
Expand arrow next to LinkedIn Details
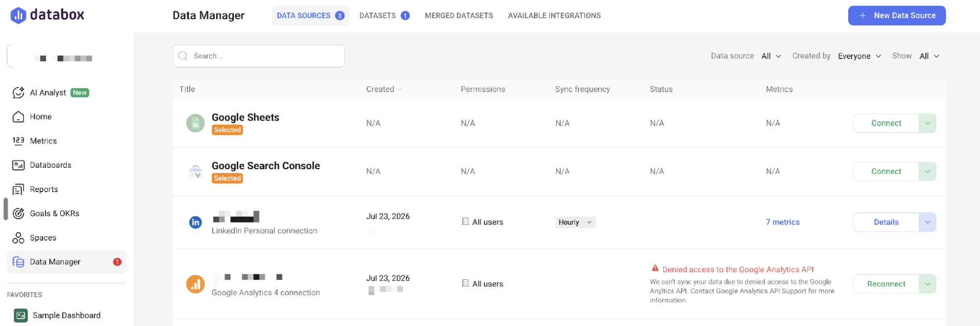tap(928, 222)
